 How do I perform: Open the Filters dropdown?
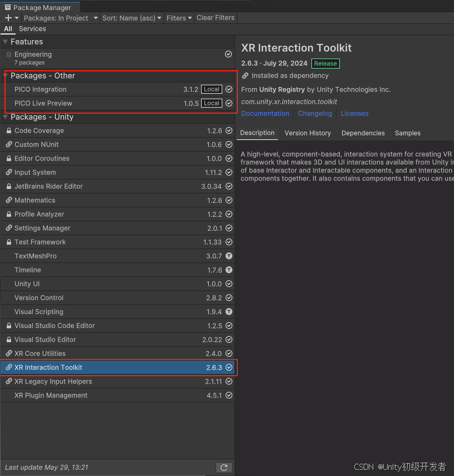[179, 18]
